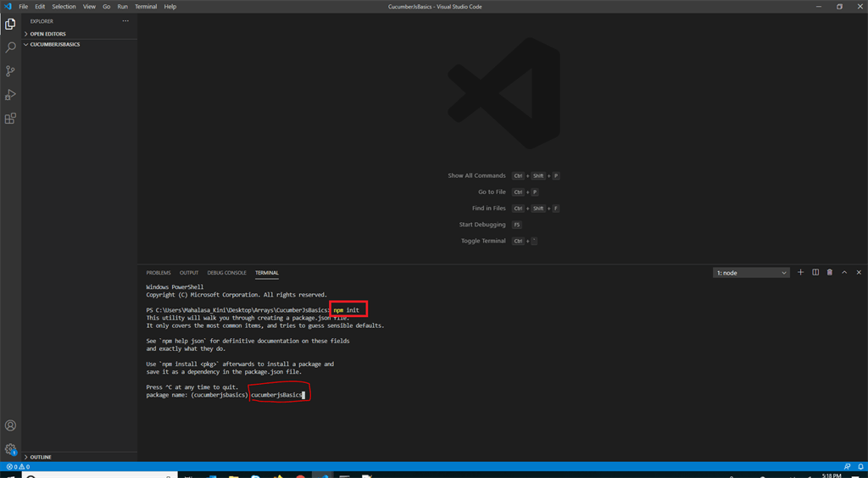
Task: Open the Search view in activity bar
Action: click(x=10, y=47)
